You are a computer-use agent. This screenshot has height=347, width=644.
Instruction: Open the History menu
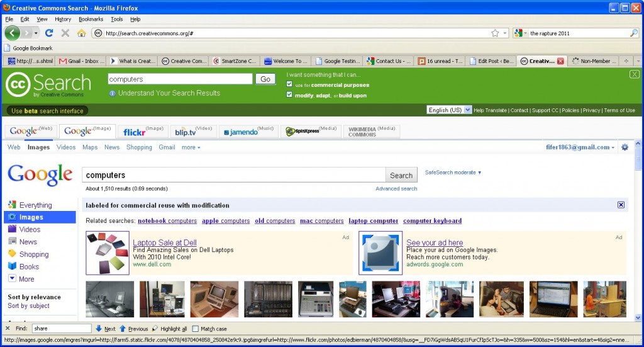[x=63, y=19]
